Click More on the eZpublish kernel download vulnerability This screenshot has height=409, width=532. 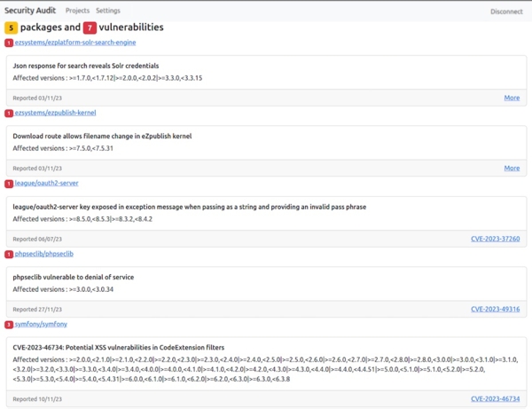512,168
